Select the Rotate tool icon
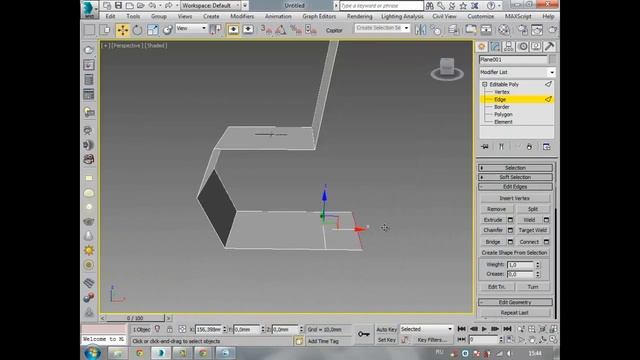Image resolution: width=640 pixels, height=360 pixels. click(138, 30)
